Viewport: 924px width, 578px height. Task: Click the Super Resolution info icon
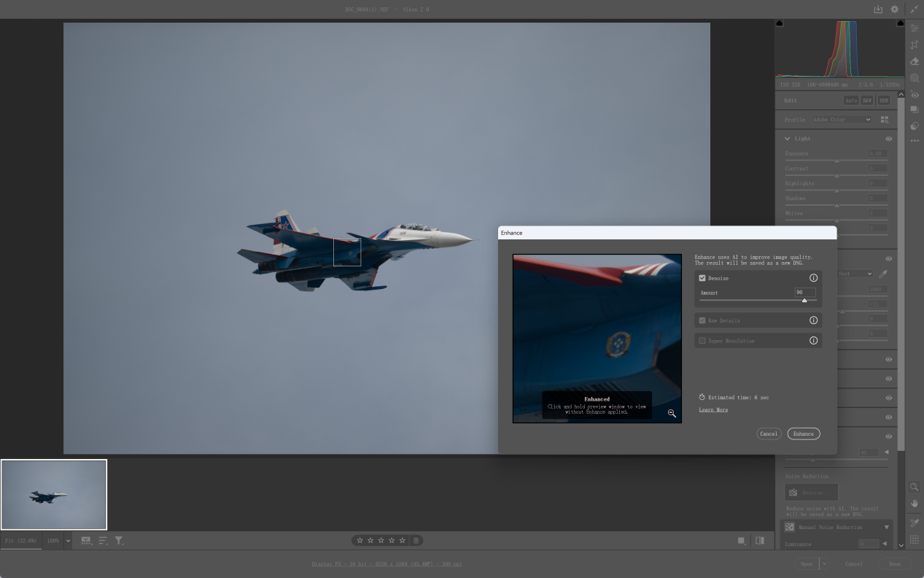(813, 341)
